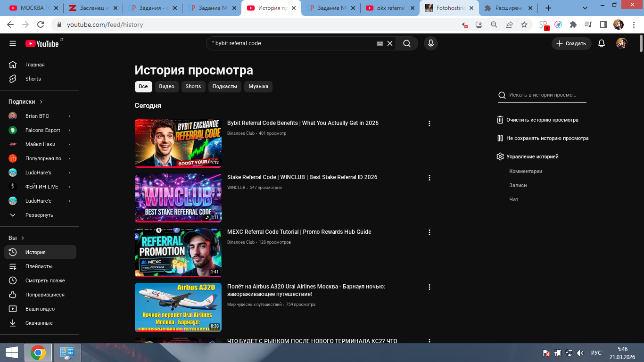Go back to the previous page
The width and height of the screenshot is (644, 362).
11,25
